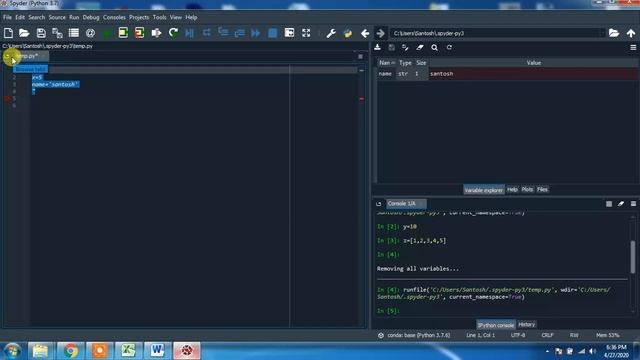Click the 'santosh' value cell
Image resolution: width=640 pixels, height=360 pixels.
(x=533, y=74)
